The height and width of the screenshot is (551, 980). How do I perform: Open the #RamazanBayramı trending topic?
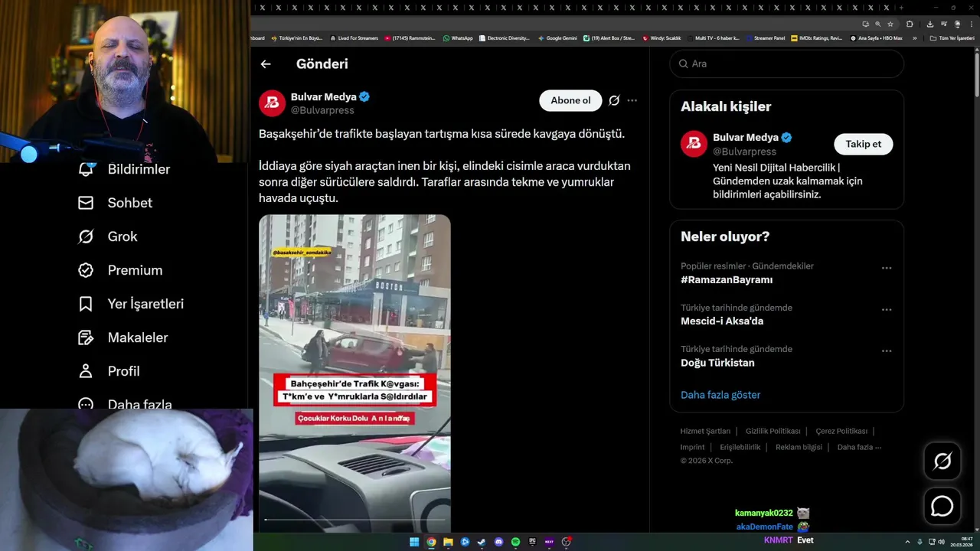727,280
